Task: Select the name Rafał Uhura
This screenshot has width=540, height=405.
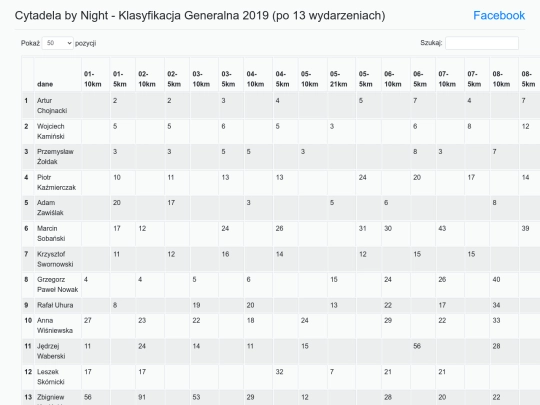Action: click(x=55, y=305)
